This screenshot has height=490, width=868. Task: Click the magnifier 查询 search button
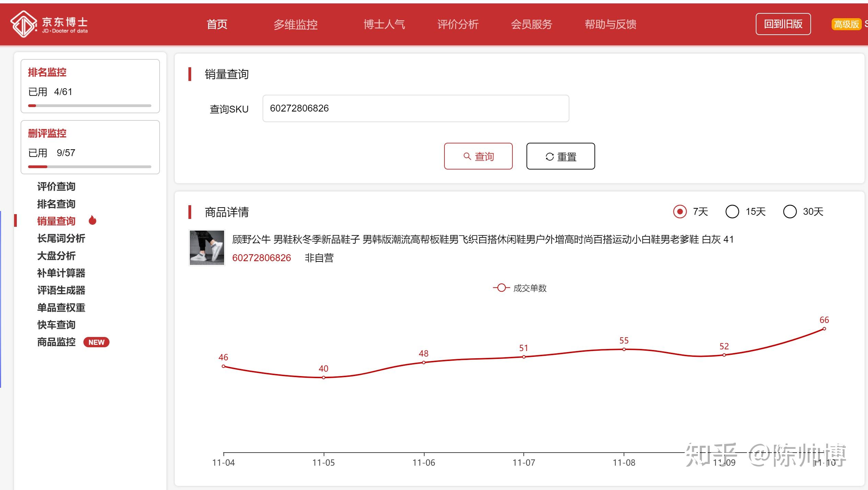pos(478,156)
